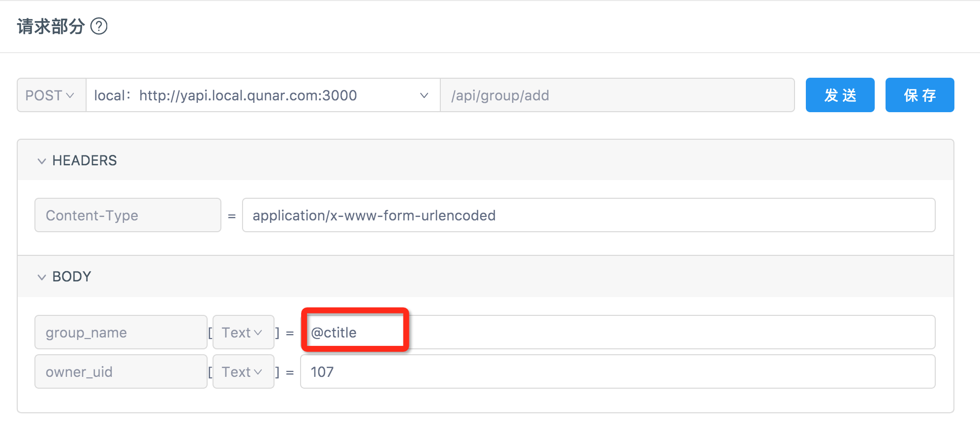Collapse the HEADERS section chevron

(x=42, y=161)
